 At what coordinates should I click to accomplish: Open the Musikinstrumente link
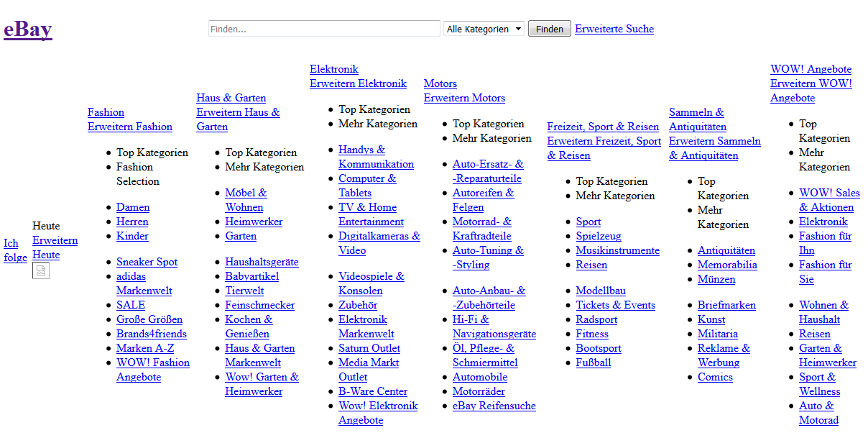pos(617,250)
